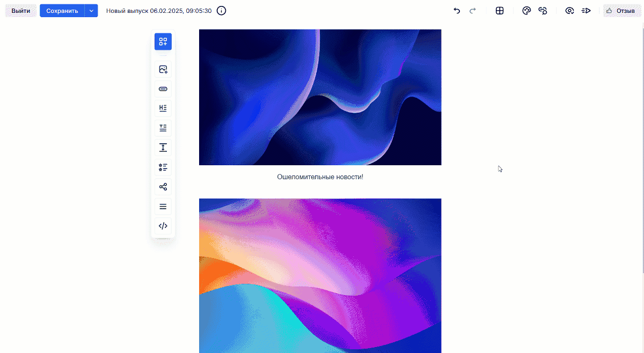Add a menu lines block
This screenshot has height=353, width=644.
point(163,207)
